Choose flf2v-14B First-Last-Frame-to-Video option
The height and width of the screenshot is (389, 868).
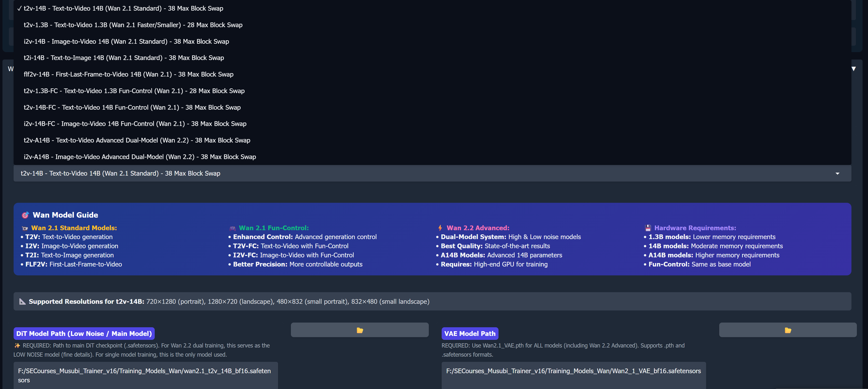(x=432, y=74)
